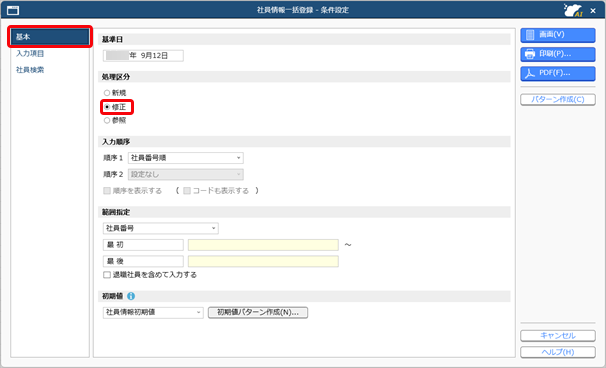Screen dimensions: 606x368
Task: Select the 修正 radio option
Action: 115,107
